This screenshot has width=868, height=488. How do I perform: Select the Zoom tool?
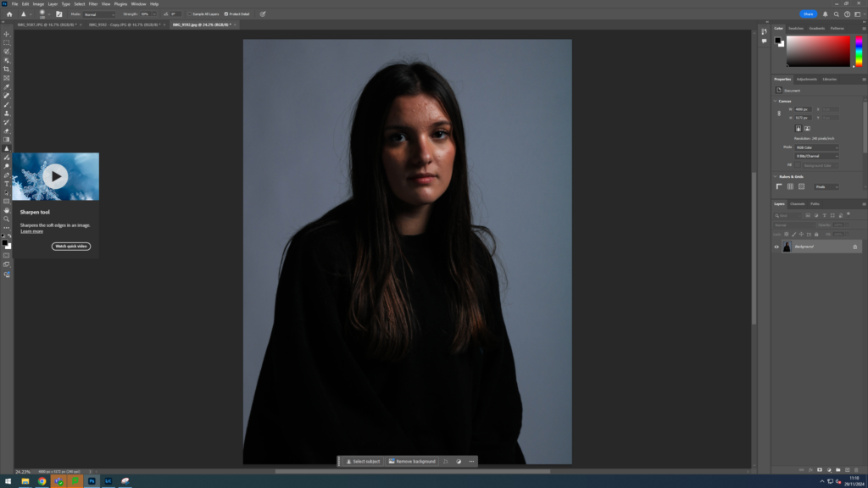coord(7,219)
